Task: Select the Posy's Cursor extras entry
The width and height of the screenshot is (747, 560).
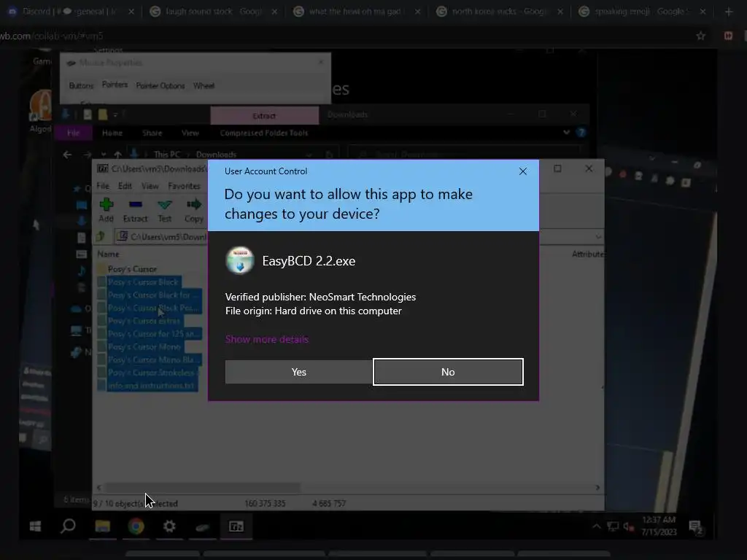Action: (x=144, y=321)
